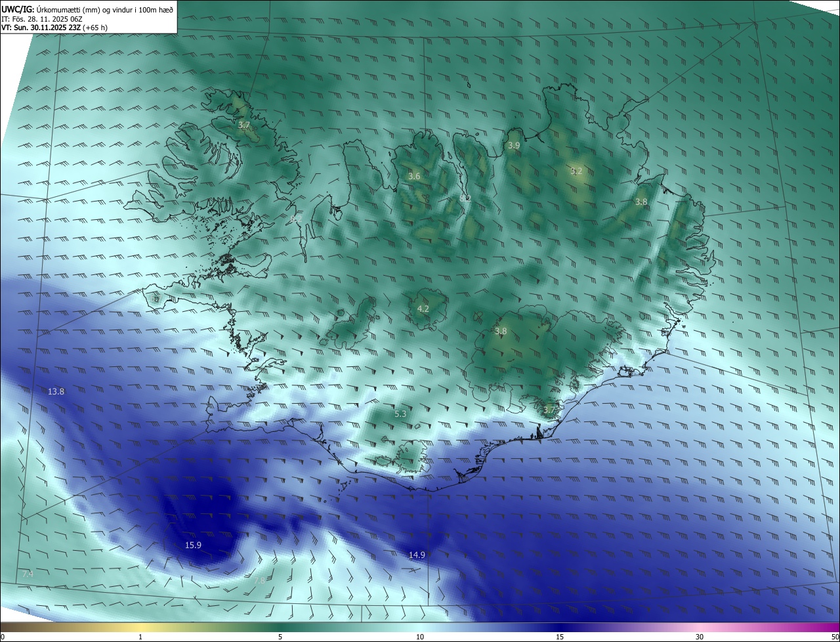The height and width of the screenshot is (642, 840).
Task: Click the title line 'UWC/IG: Úrkomumætti (mm) og vindur'
Action: (87, 9)
